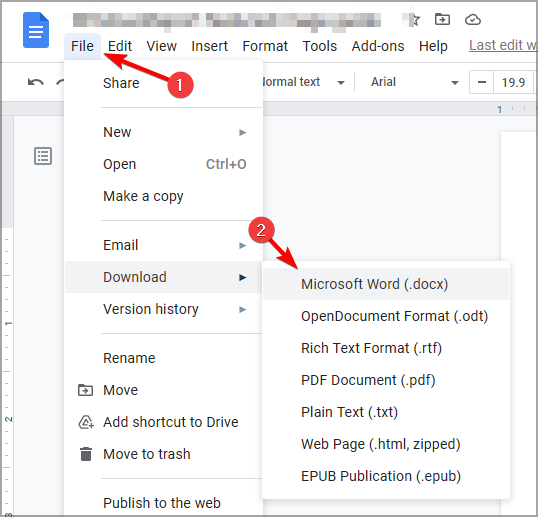Decrease font size with minus button
The height and width of the screenshot is (517, 538).
[481, 82]
